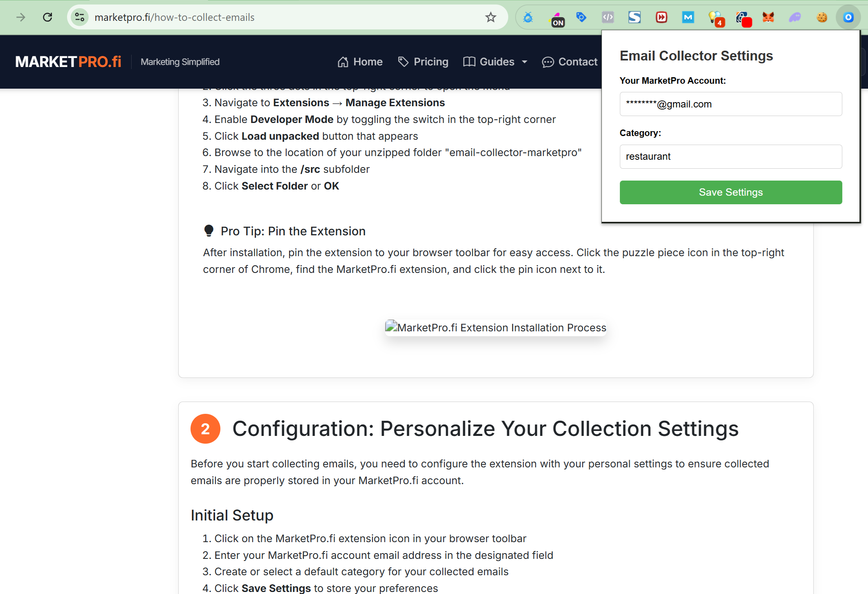Click the broken Installation Process image
This screenshot has width=868, height=594.
tap(496, 328)
